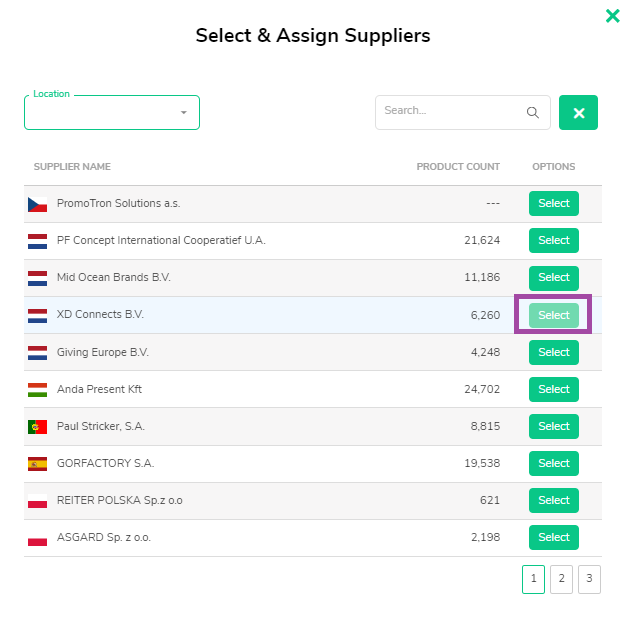Select the XD Connects B.V. supplier
This screenshot has height=637, width=628.
(x=554, y=315)
